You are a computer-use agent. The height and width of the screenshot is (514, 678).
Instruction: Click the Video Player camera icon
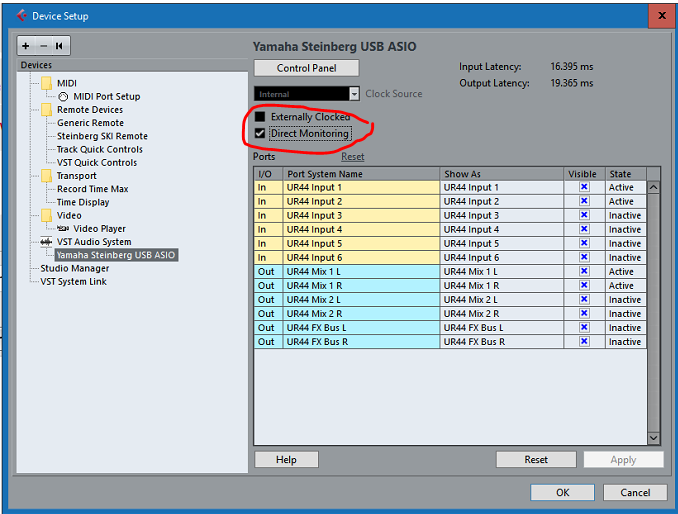63,228
